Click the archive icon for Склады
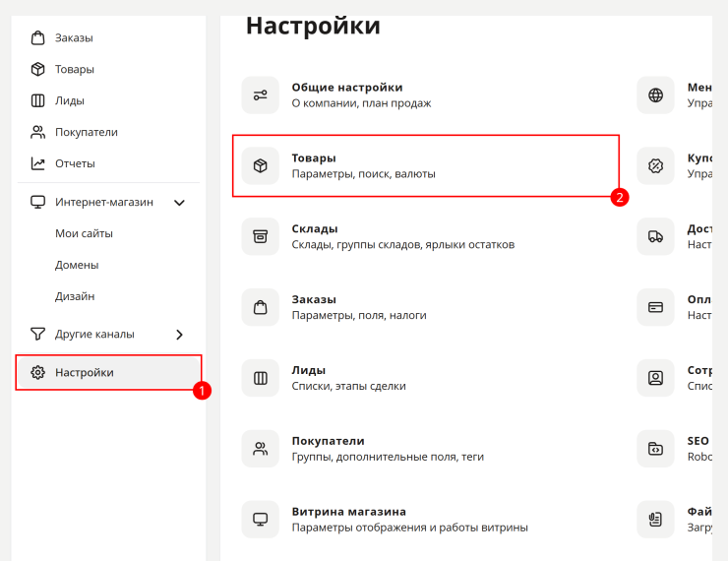 point(261,236)
